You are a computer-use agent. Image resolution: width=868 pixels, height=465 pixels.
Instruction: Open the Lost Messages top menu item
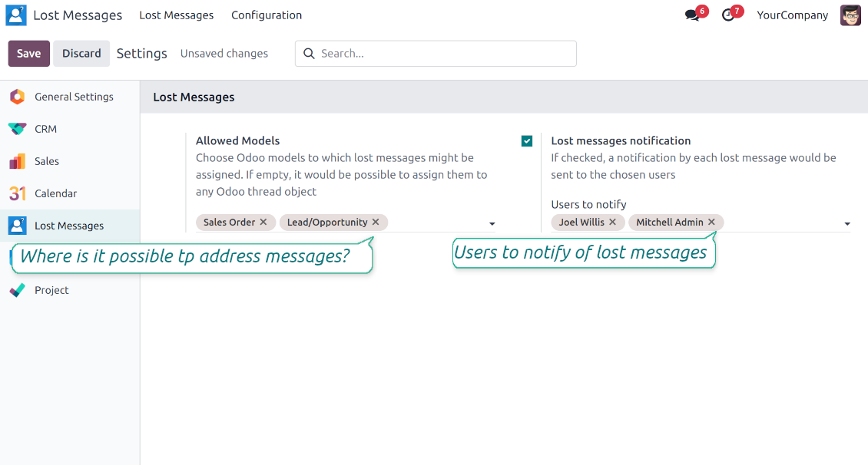177,15
